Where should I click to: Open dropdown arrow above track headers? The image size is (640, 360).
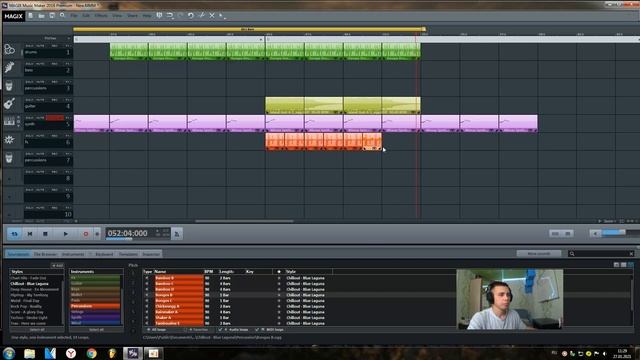(69, 38)
